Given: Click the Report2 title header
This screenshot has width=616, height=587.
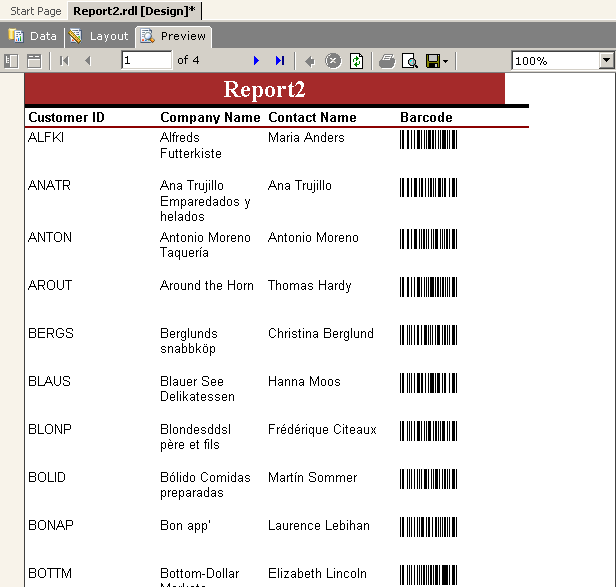Looking at the screenshot, I should pos(264,89).
